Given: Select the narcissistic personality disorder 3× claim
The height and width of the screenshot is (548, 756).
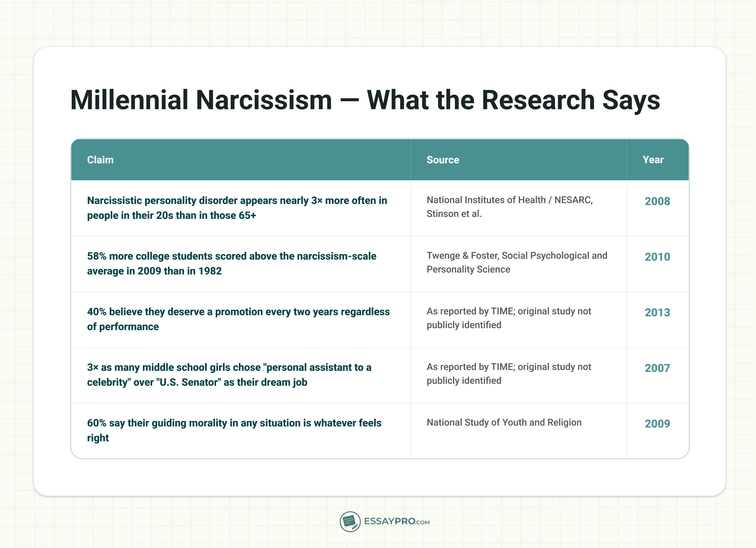Looking at the screenshot, I should pos(237,208).
